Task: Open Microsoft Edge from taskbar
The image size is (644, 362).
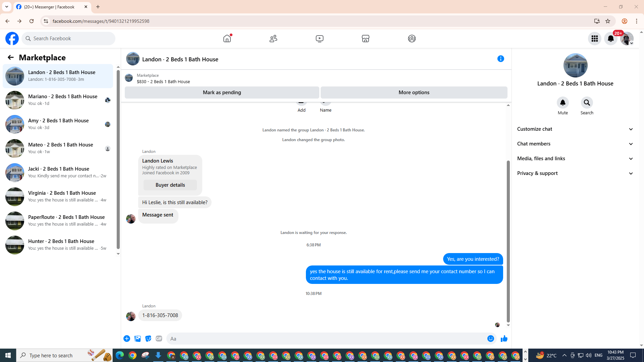Action: [x=120, y=355]
